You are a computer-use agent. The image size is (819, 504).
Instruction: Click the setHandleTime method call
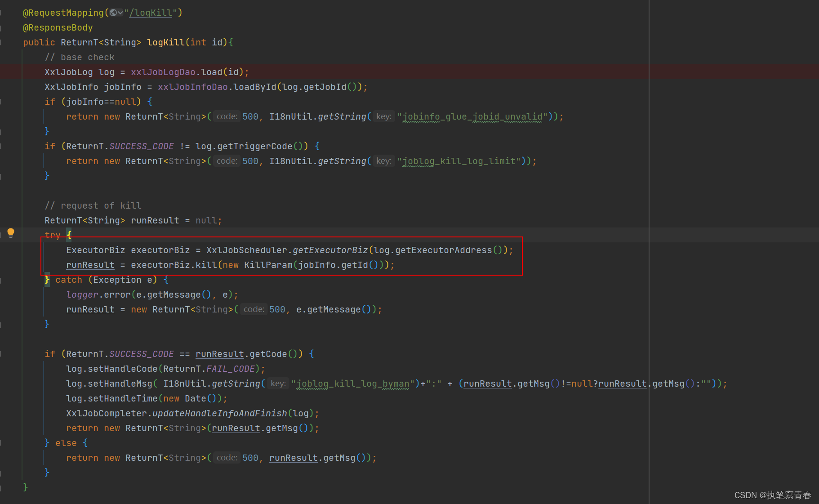pos(123,398)
